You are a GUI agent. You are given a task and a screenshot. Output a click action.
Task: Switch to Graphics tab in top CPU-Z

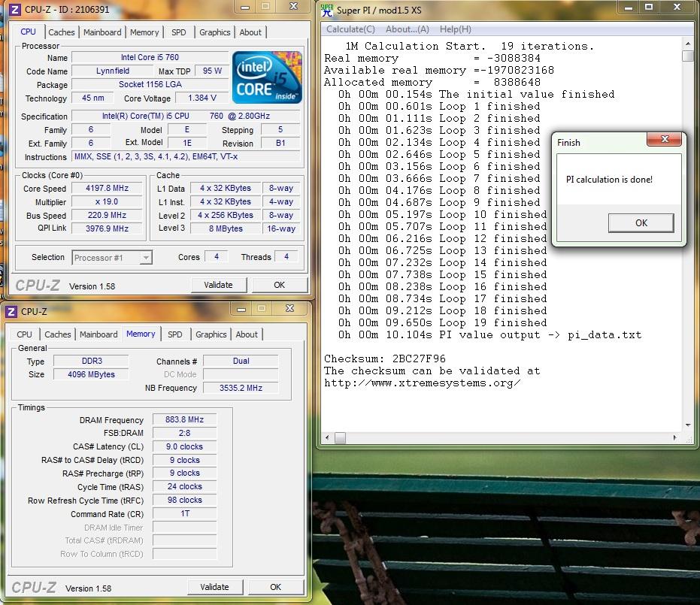pyautogui.click(x=215, y=32)
